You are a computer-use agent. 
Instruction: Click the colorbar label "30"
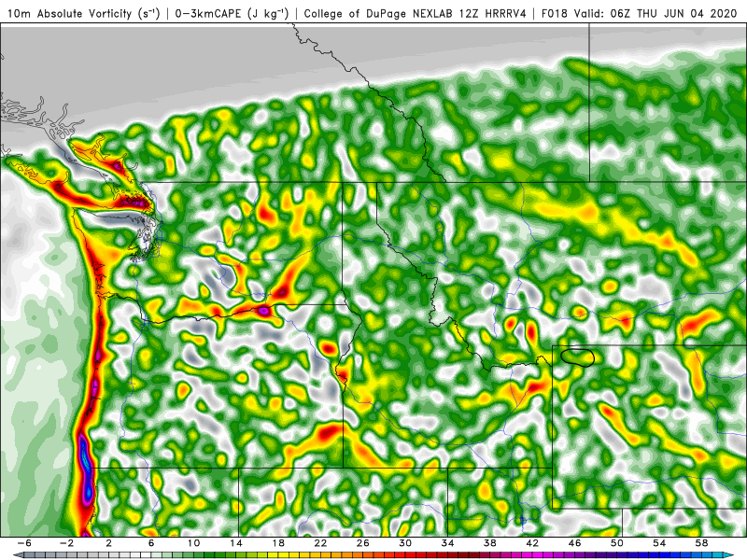(x=405, y=543)
